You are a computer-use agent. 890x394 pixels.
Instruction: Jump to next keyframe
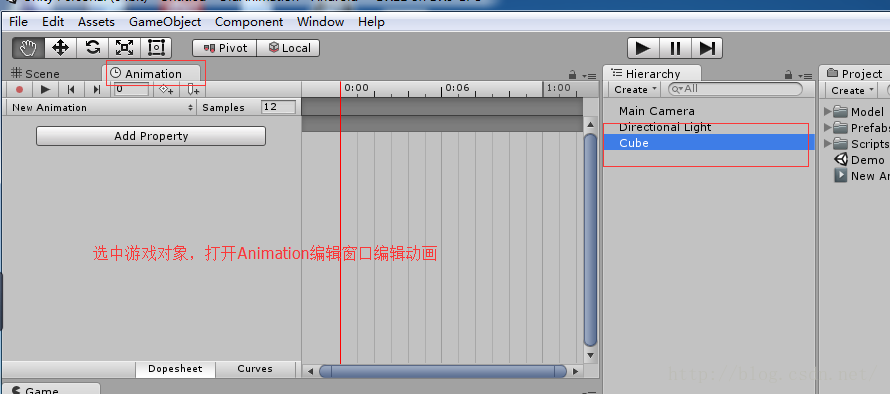pos(96,89)
